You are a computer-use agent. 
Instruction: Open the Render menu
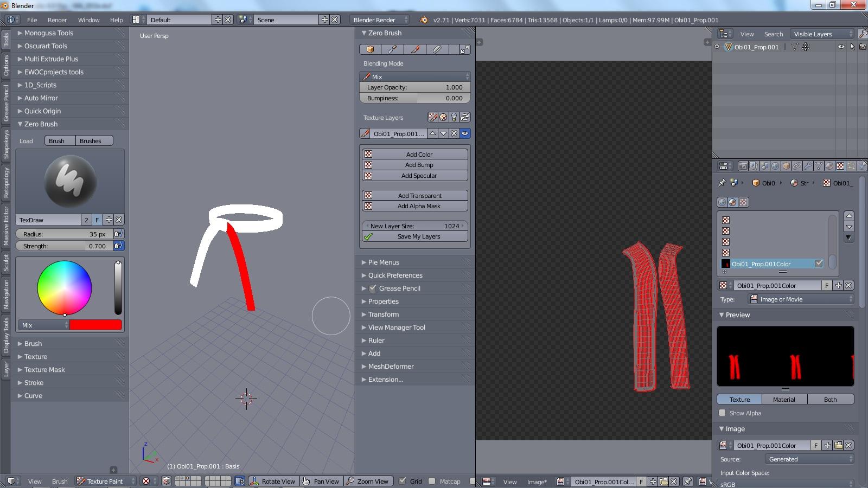[57, 20]
